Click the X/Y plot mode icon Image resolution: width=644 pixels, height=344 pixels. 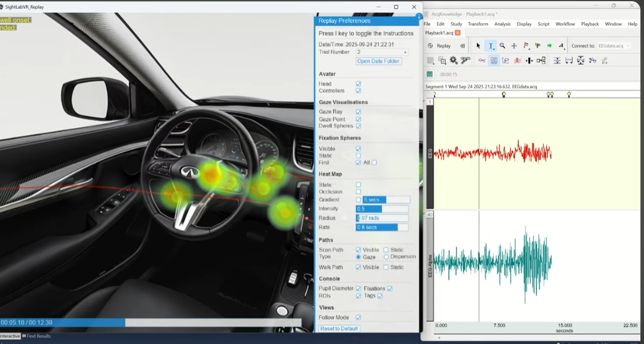(x=506, y=61)
